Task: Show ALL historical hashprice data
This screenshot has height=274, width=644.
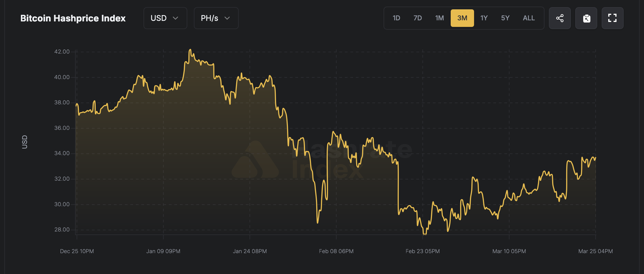Action: click(x=528, y=18)
